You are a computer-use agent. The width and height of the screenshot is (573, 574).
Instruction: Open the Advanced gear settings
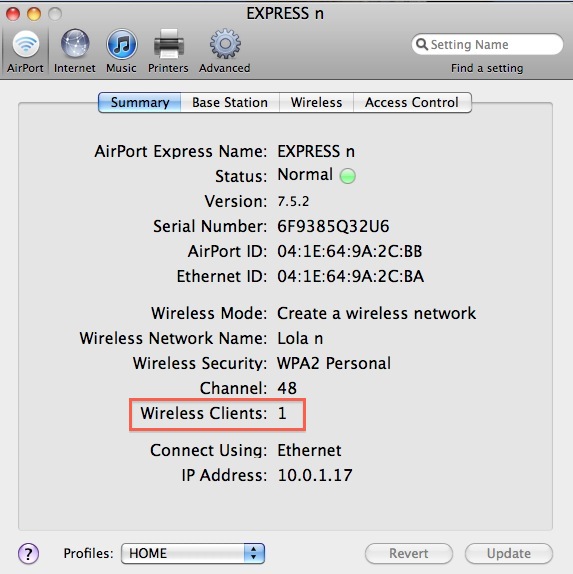[225, 51]
